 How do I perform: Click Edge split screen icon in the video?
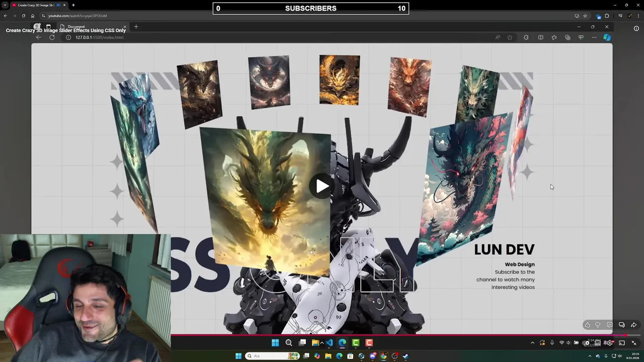[x=540, y=37]
